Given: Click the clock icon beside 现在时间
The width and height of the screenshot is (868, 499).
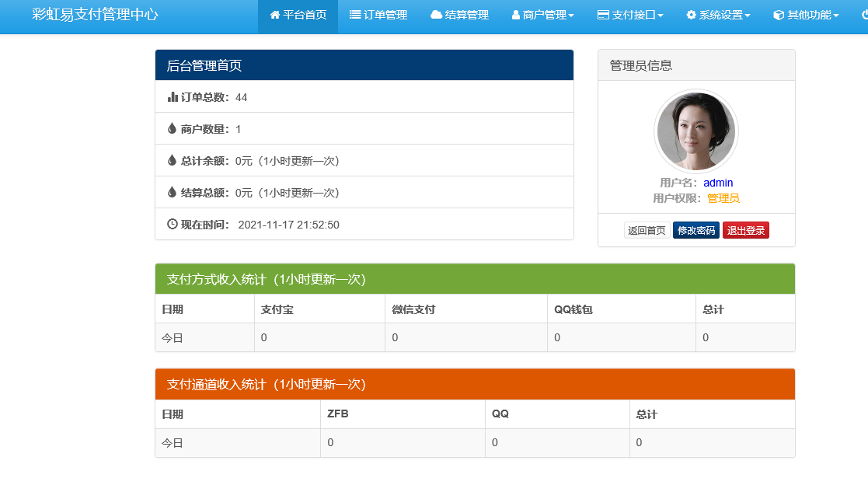Looking at the screenshot, I should [171, 224].
